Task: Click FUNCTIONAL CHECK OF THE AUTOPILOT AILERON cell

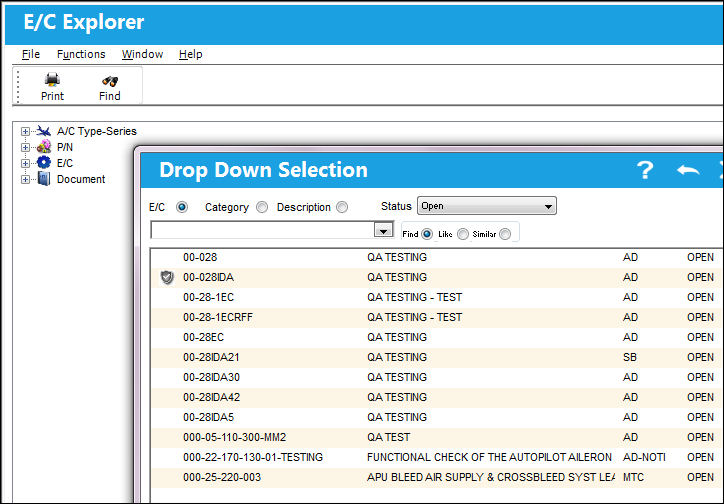Action: pos(489,457)
